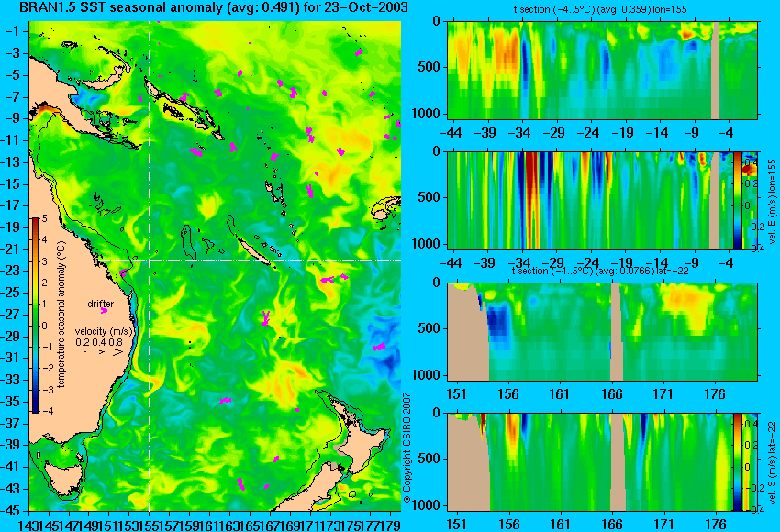Image resolution: width=780 pixels, height=532 pixels.
Task: Click the "156" tick under the lat=-22 temperature section
Action: pyautogui.click(x=507, y=394)
